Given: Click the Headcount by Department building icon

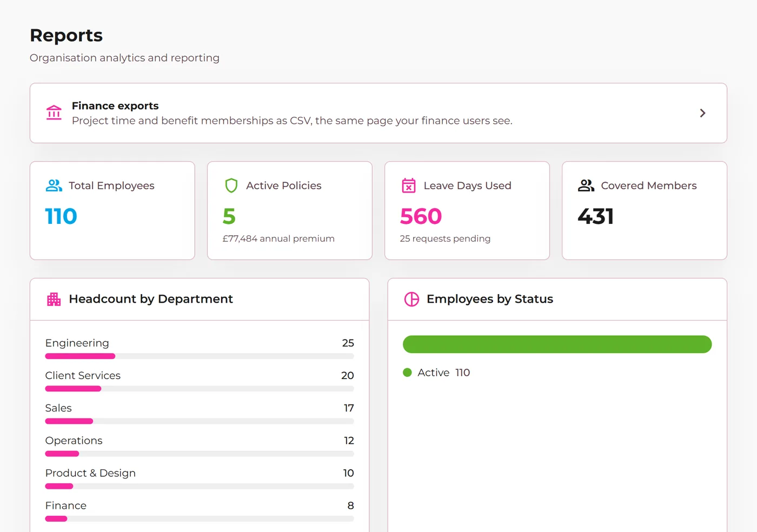Looking at the screenshot, I should 54,299.
